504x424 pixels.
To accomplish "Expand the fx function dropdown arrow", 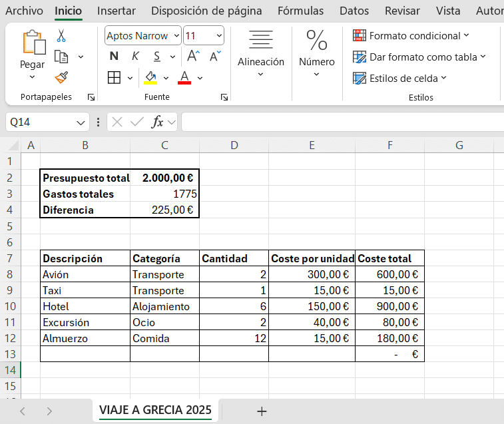I will (x=172, y=122).
